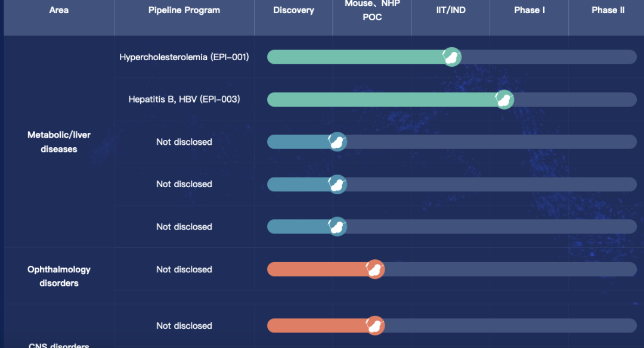
Task: Open the Hepatitis B, HBV (EPI-003) program
Action: pyautogui.click(x=184, y=100)
